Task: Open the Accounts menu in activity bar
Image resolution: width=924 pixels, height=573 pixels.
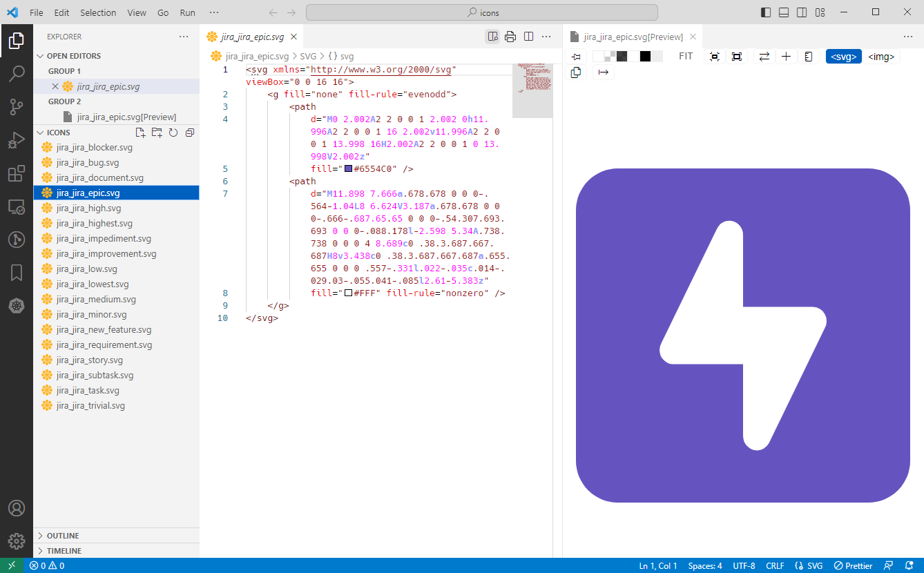Action: click(x=17, y=508)
